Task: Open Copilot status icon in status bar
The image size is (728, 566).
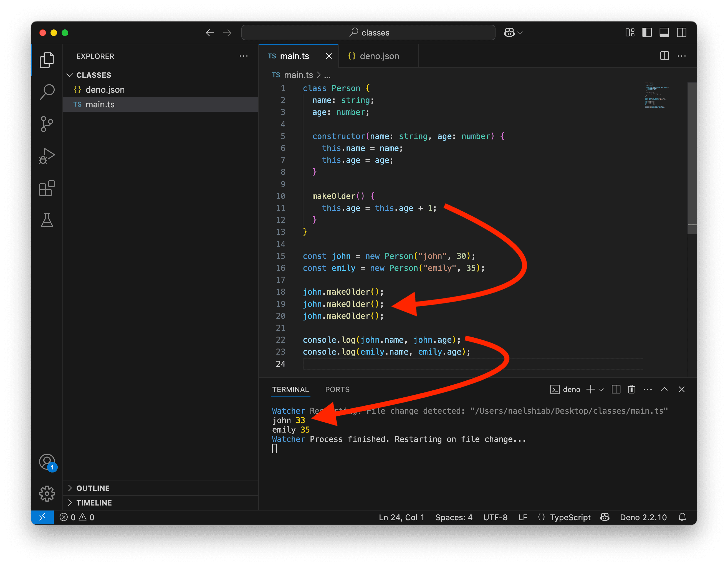Action: 605,517
